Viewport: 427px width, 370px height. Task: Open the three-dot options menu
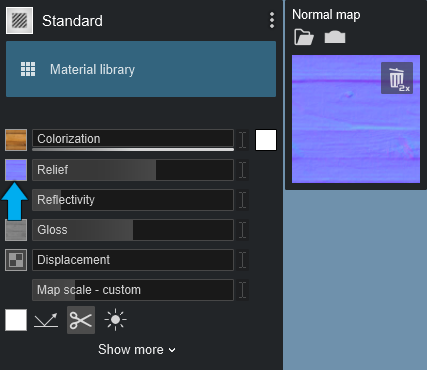pos(272,20)
